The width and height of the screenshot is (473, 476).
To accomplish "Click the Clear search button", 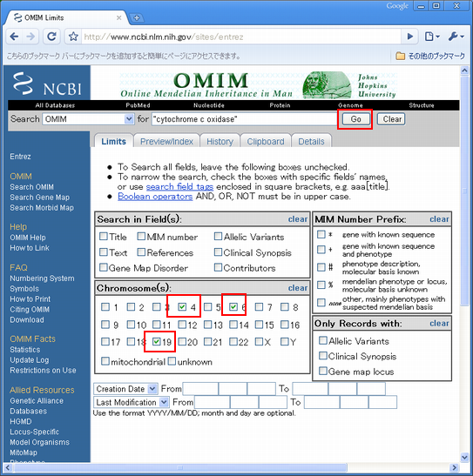I will [392, 119].
